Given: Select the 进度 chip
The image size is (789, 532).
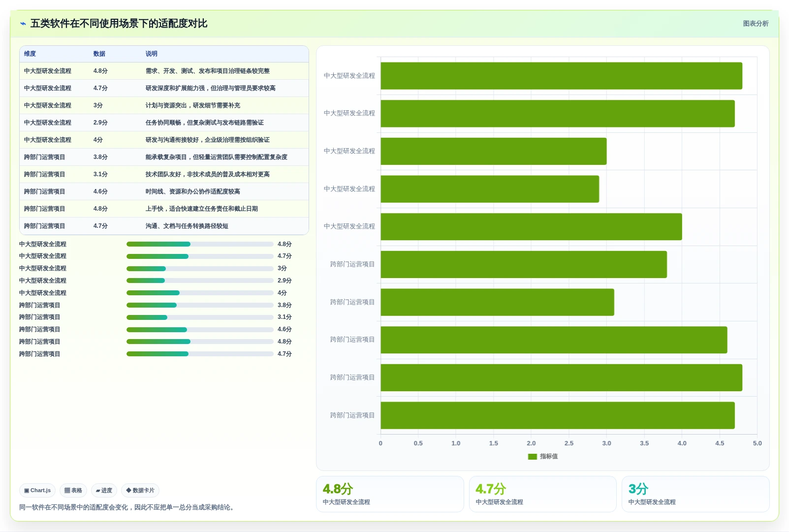Looking at the screenshot, I should click(x=104, y=490).
